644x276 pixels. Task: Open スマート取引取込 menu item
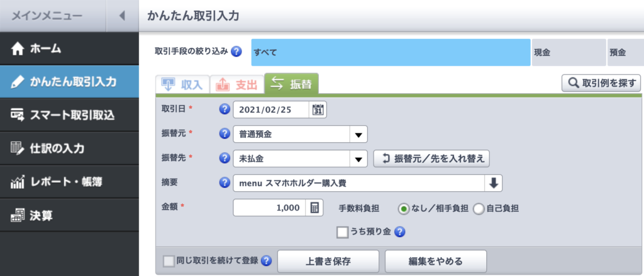coord(69,115)
